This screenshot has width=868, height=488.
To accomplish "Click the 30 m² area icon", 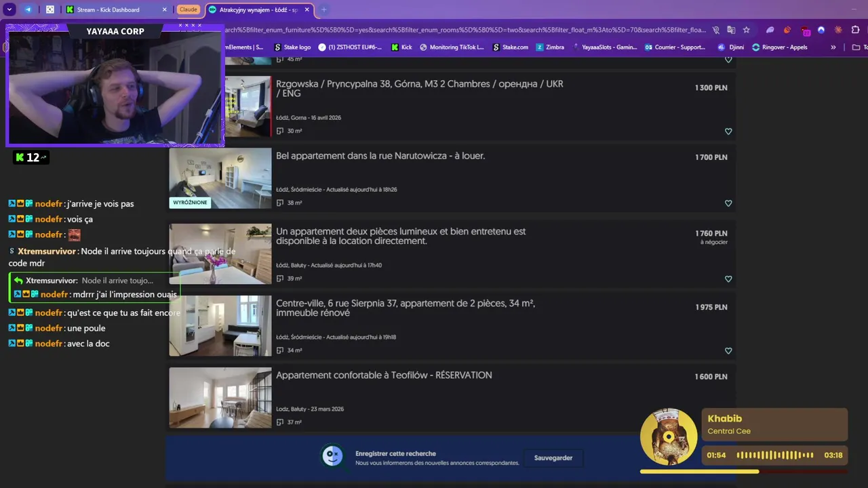I will point(280,131).
